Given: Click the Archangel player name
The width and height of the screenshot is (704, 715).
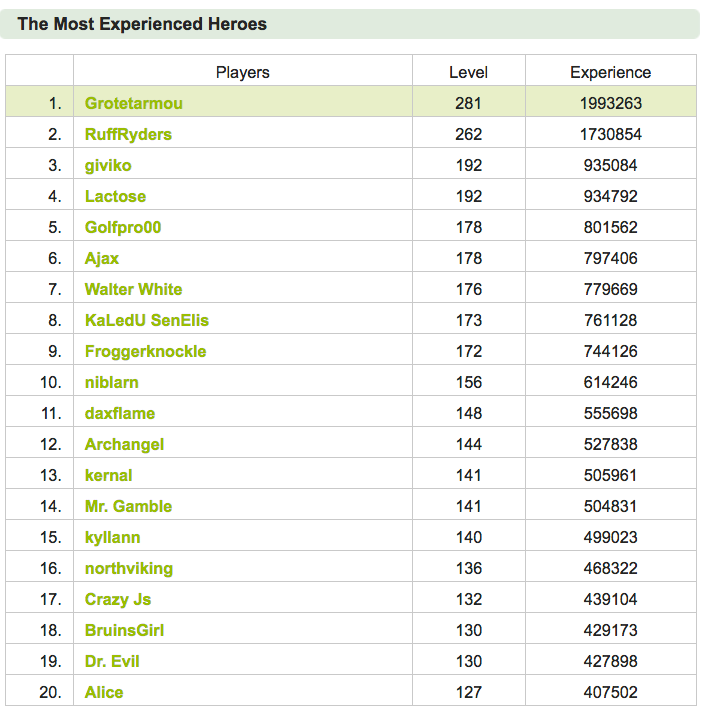Looking at the screenshot, I should click(124, 445).
